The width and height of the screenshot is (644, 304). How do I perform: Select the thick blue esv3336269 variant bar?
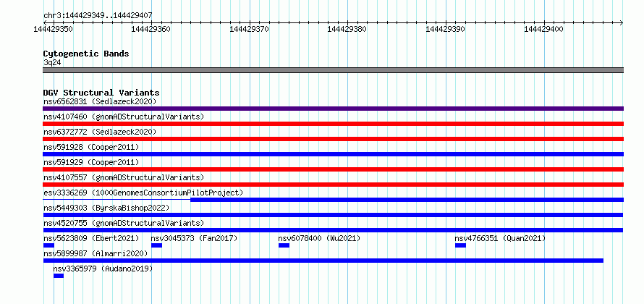point(407,200)
